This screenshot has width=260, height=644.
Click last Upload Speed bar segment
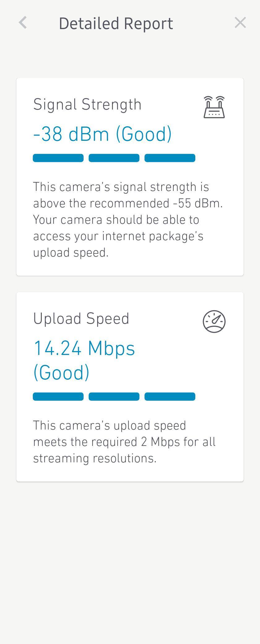coord(170,396)
